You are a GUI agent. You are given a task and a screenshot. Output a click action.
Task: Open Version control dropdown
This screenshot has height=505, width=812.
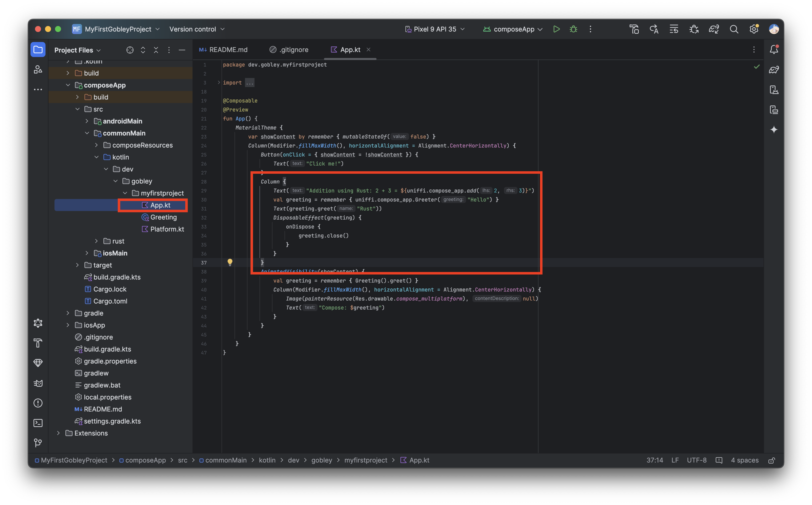(197, 29)
